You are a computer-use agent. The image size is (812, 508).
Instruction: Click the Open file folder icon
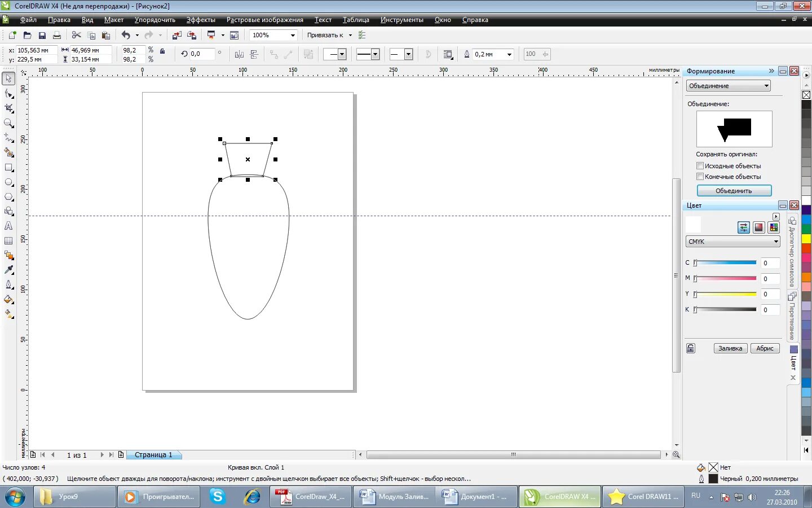[x=27, y=35]
